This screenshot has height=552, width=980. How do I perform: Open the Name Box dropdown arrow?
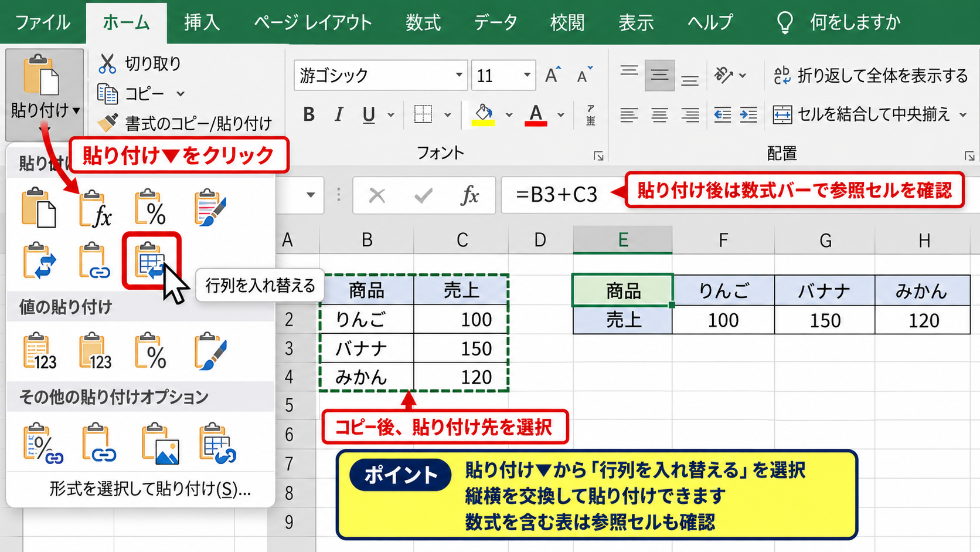point(311,195)
